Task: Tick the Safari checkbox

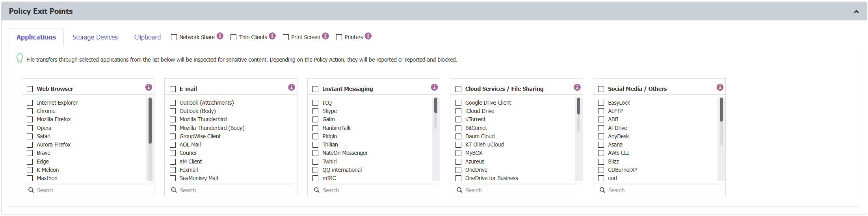Action: click(30, 136)
